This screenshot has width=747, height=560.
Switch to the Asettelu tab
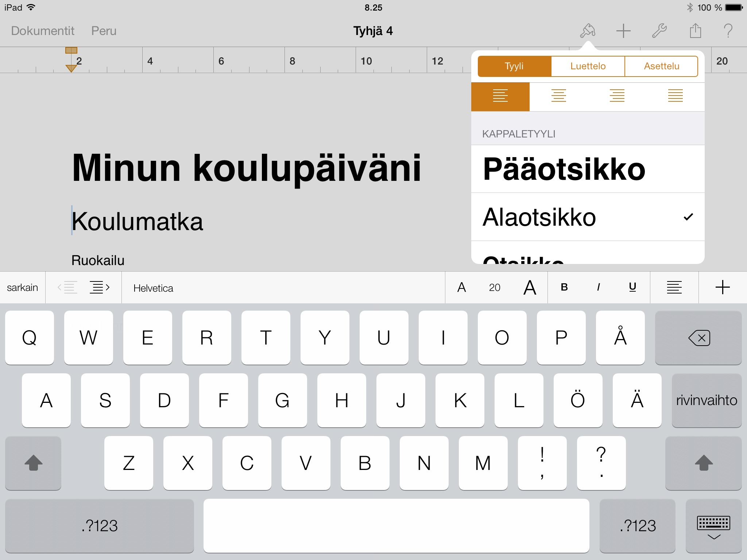point(661,66)
